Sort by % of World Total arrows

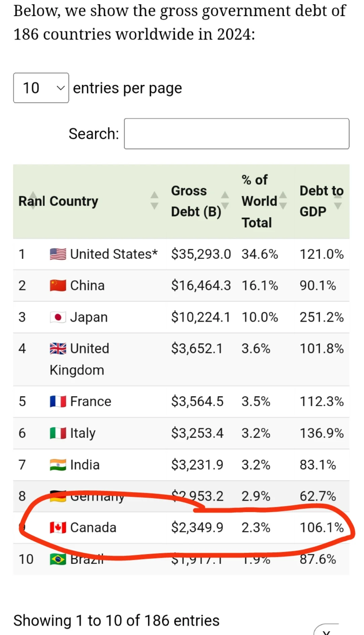tap(283, 201)
